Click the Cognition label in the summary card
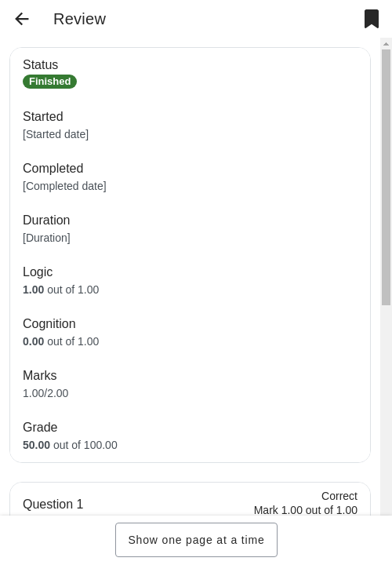This screenshot has width=392, height=565. pos(49,324)
